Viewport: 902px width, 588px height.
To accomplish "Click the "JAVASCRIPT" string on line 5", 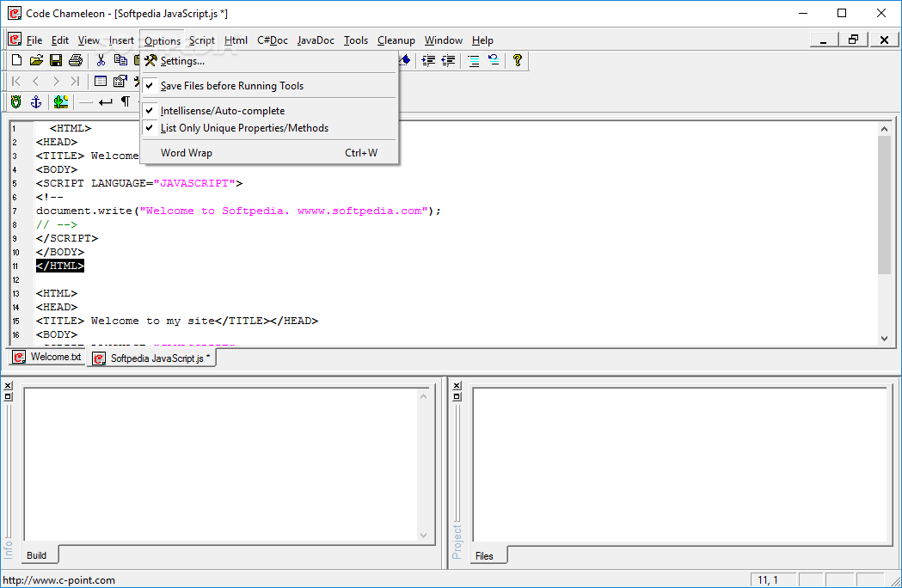I will [193, 183].
